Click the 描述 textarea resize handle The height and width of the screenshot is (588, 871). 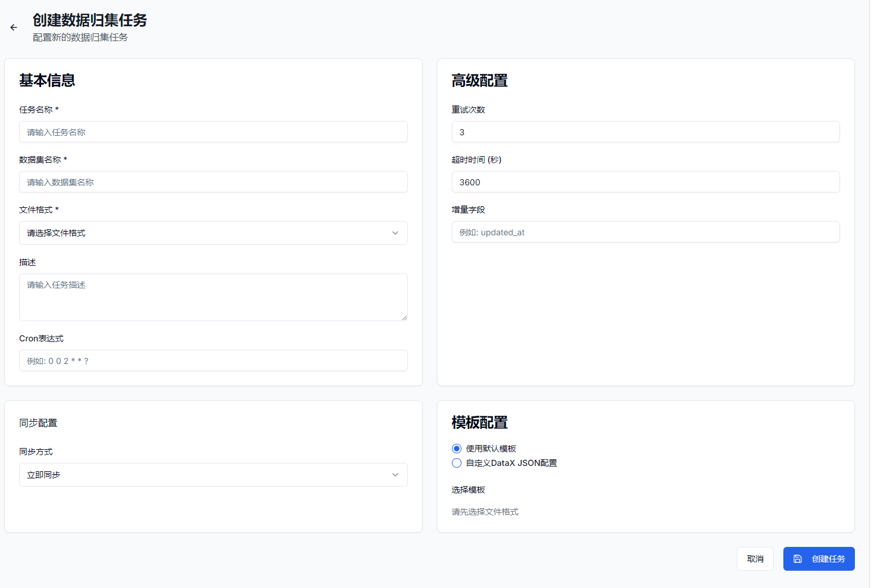404,318
